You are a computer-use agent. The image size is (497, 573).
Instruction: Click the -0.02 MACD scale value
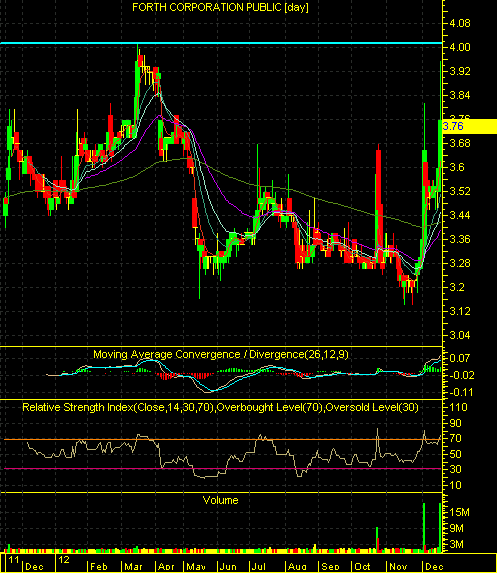[x=461, y=375]
